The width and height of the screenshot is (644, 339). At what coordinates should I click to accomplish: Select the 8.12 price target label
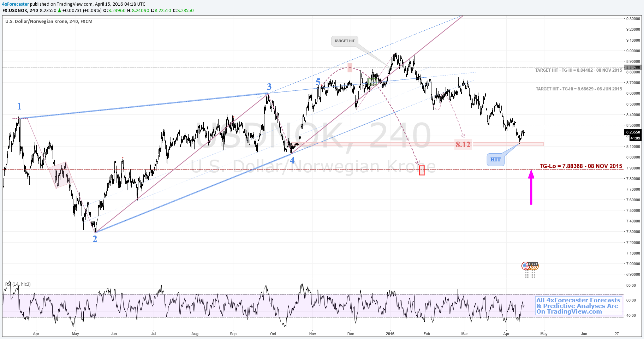(x=463, y=144)
